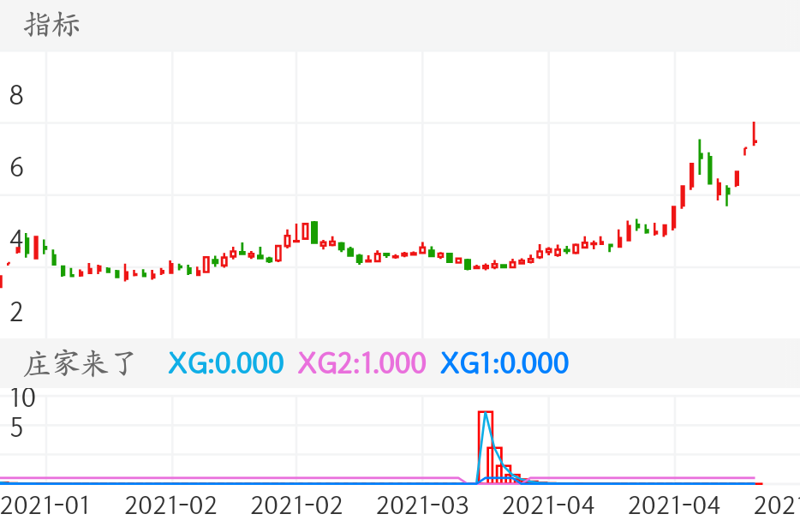Click the highest red candlestick at the chart's right end
The image size is (800, 532).
coord(754,134)
